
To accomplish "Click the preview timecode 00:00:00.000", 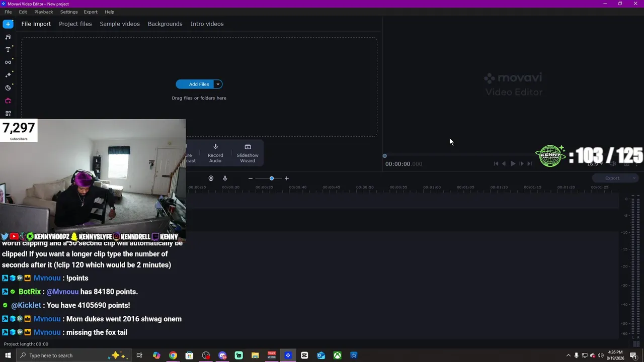I will pyautogui.click(x=404, y=164).
